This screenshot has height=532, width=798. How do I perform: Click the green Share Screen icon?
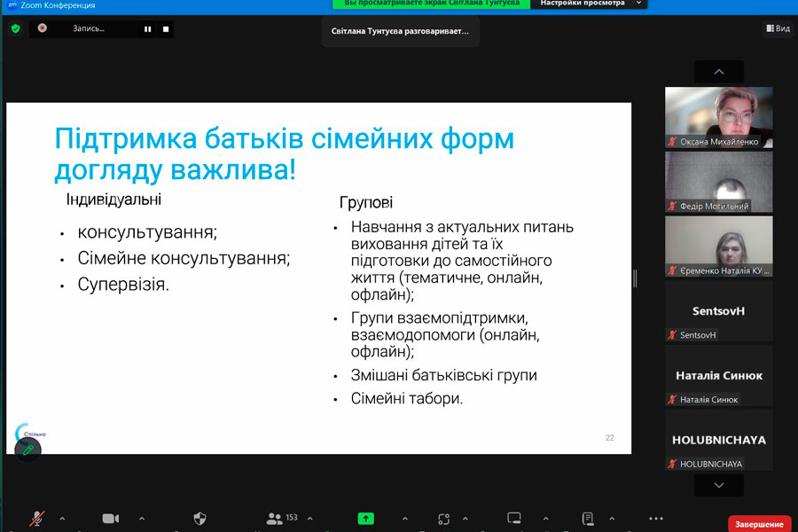click(x=365, y=518)
